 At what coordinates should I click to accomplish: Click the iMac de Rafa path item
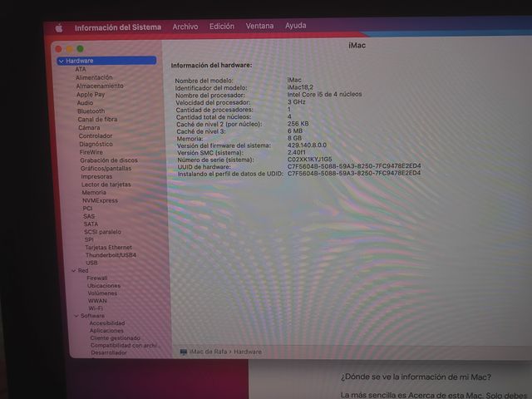208,352
